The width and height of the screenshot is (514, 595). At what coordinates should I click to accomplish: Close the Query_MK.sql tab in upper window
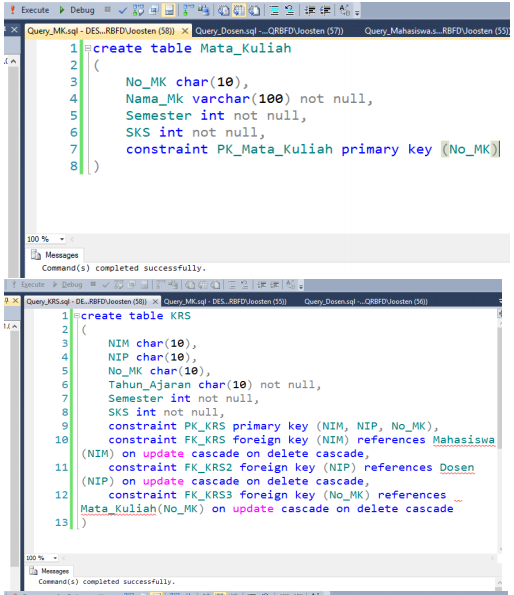[x=185, y=31]
